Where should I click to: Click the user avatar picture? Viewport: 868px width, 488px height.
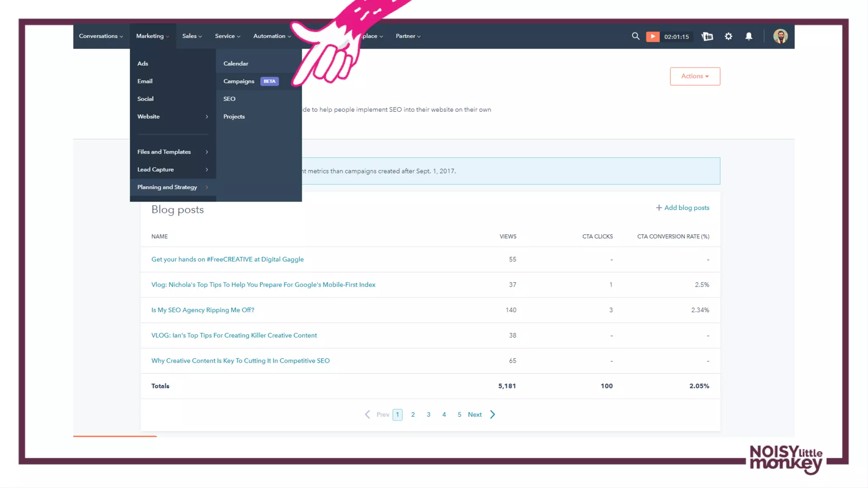tap(780, 36)
